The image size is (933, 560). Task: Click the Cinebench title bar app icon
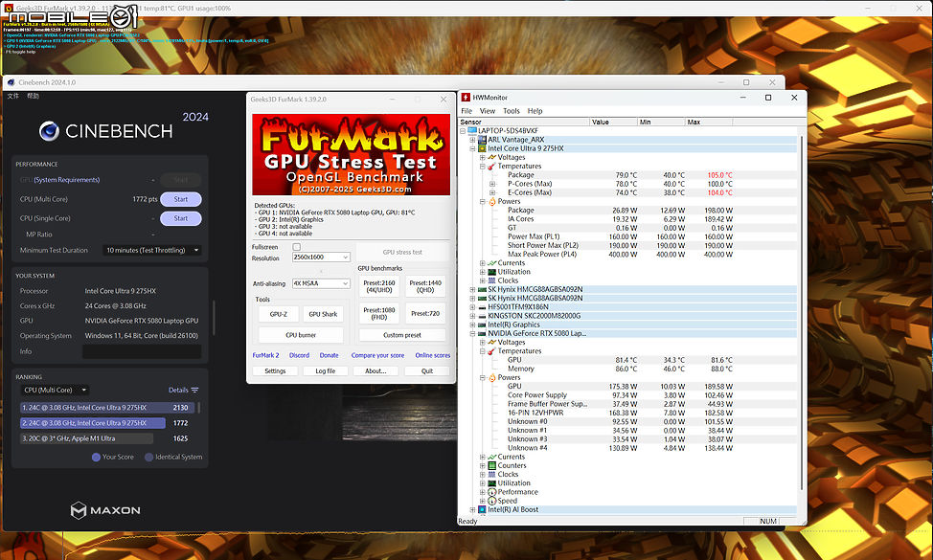pyautogui.click(x=11, y=82)
